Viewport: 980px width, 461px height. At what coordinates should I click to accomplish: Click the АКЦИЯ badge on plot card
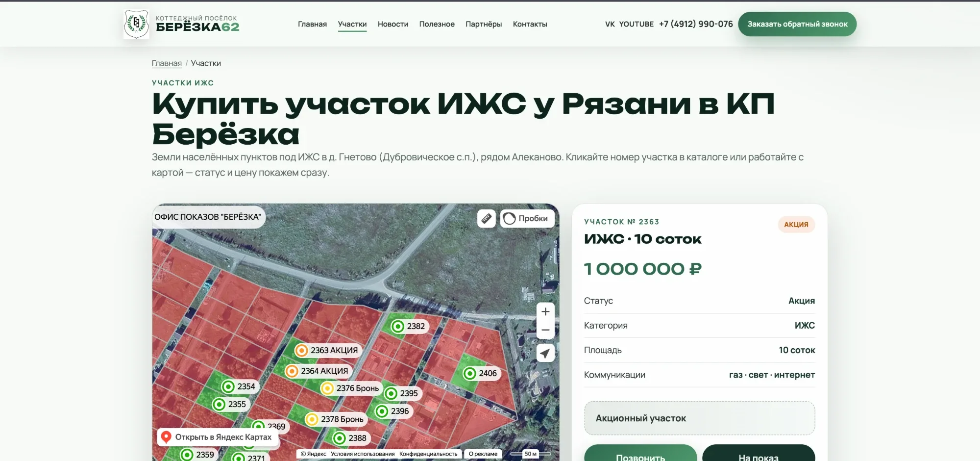coord(796,225)
